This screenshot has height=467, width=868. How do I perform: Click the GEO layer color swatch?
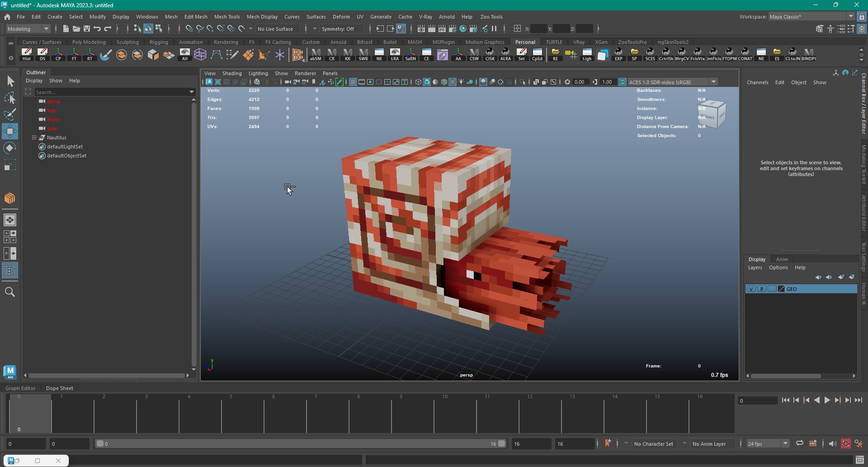(782, 289)
